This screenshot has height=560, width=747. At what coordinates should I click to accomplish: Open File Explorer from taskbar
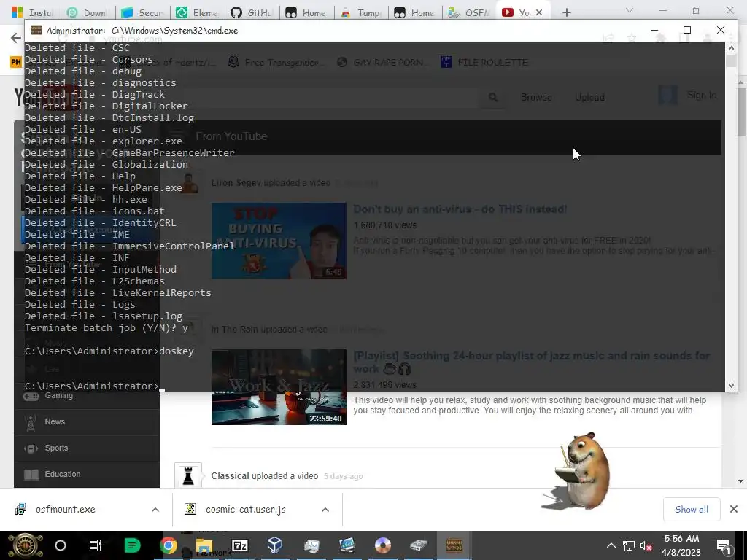pos(204,545)
